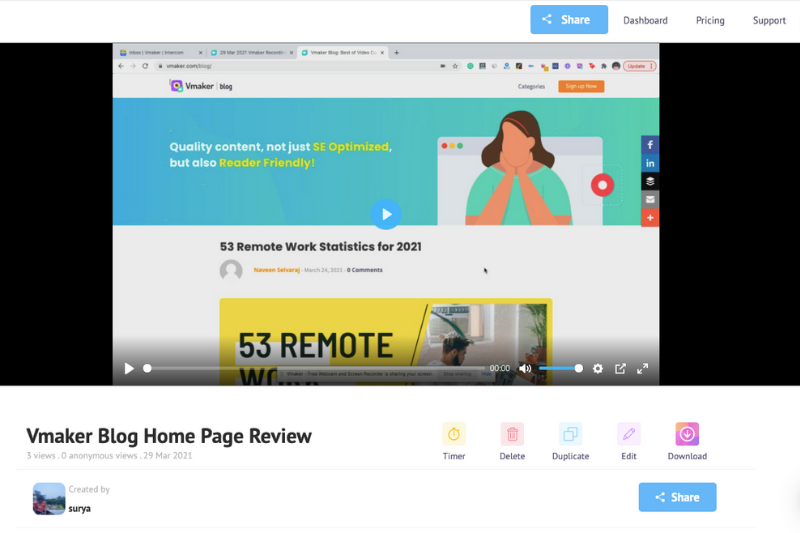Click the bookmark star icon in address bar

[x=455, y=66]
